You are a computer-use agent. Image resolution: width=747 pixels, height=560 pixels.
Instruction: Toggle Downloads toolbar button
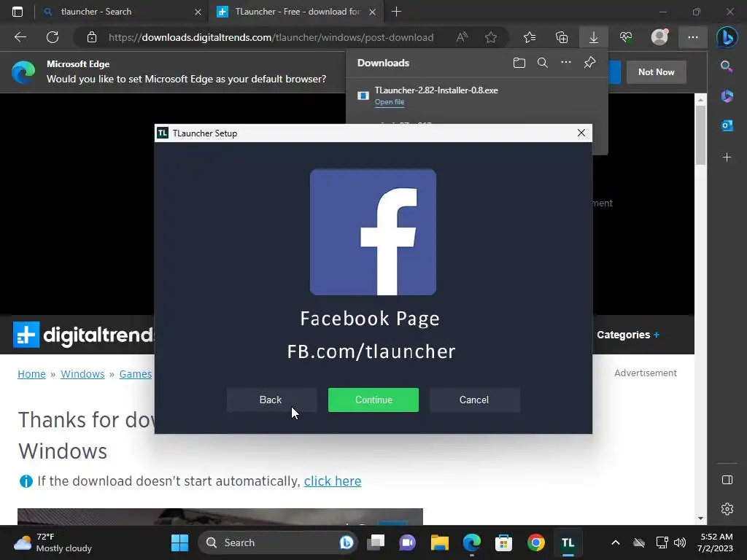point(594,37)
